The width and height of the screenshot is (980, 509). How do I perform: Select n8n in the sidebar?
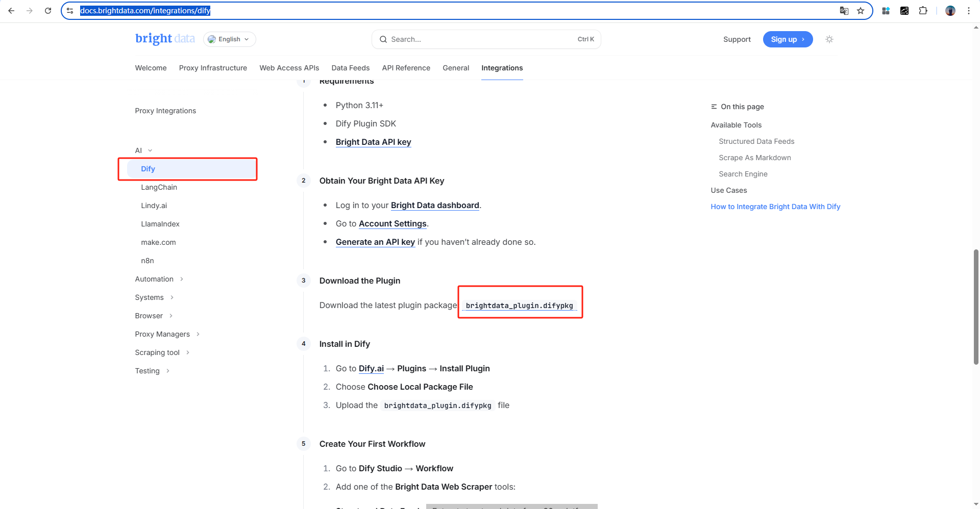(147, 261)
